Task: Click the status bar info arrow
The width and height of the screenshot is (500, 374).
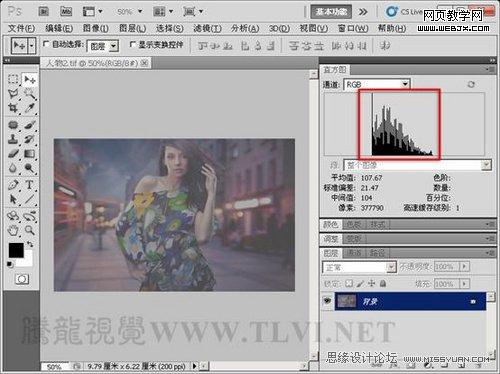Action: 195,366
